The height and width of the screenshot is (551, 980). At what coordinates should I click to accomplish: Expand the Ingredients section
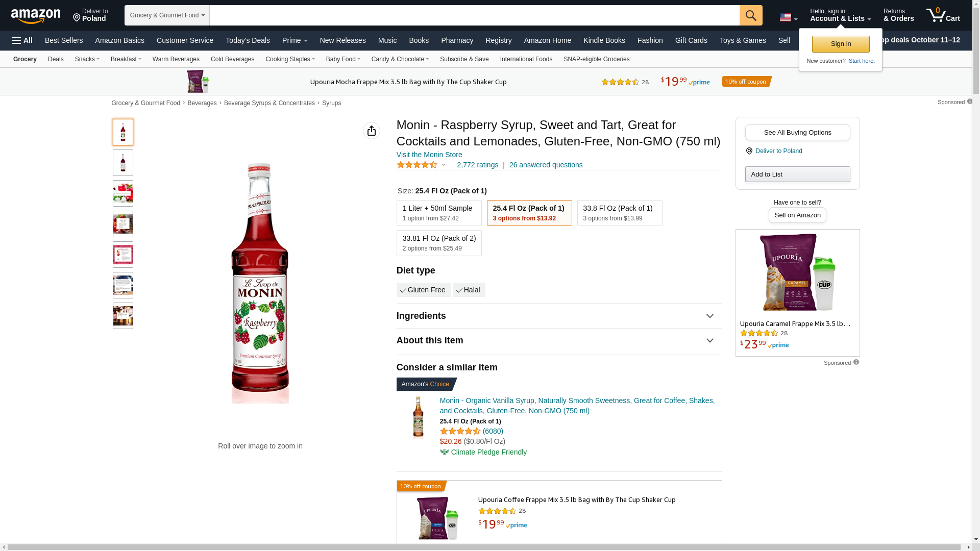coord(558,316)
